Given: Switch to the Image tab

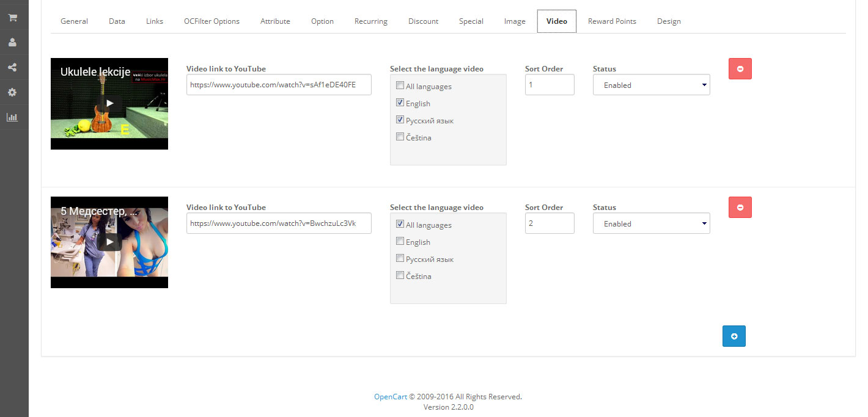Looking at the screenshot, I should pos(515,21).
